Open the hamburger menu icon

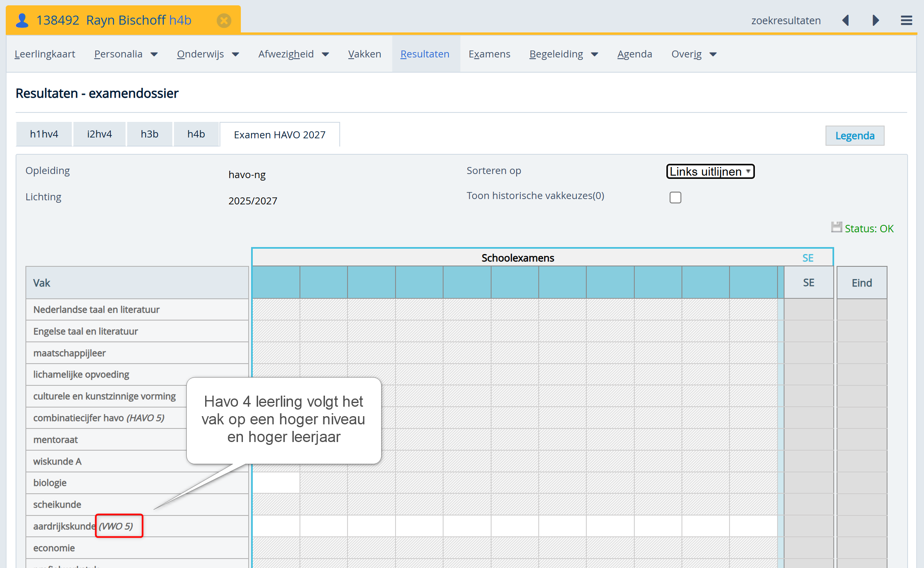point(906,21)
